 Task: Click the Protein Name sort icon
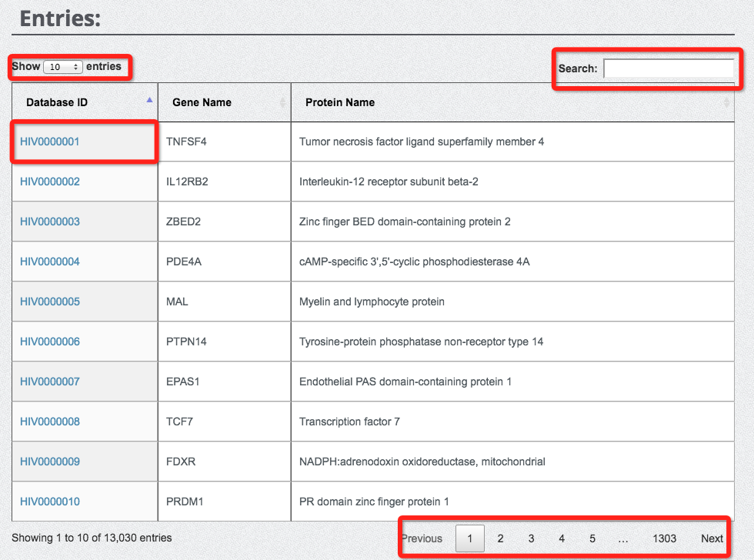click(726, 102)
